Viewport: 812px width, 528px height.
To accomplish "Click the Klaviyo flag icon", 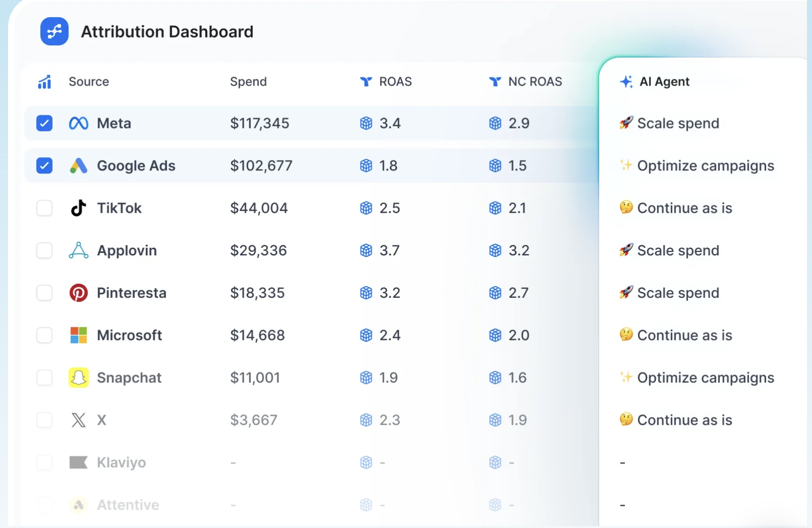I will pos(78,462).
